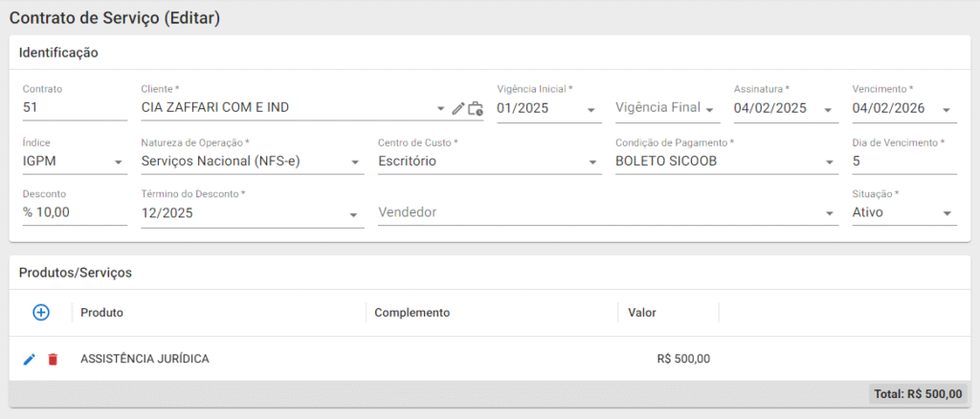
Task: Expand the Índice IGPM dropdown
Action: (119, 162)
